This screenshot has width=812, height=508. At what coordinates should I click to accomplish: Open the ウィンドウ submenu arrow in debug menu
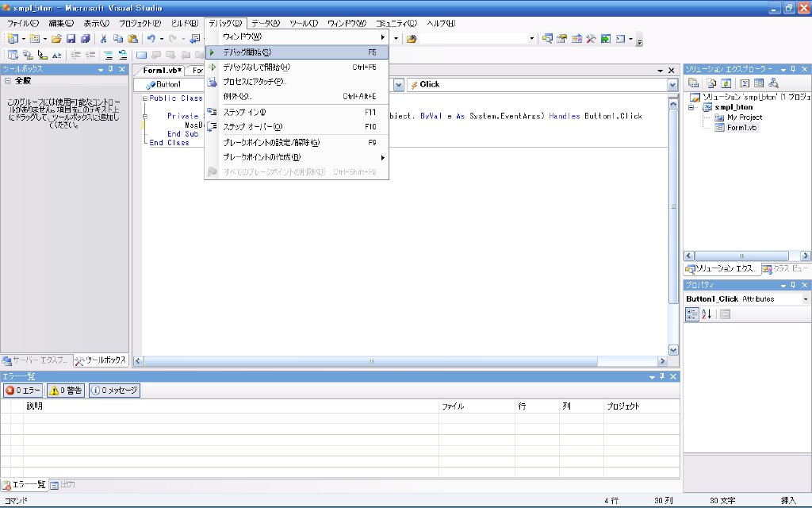pos(383,37)
